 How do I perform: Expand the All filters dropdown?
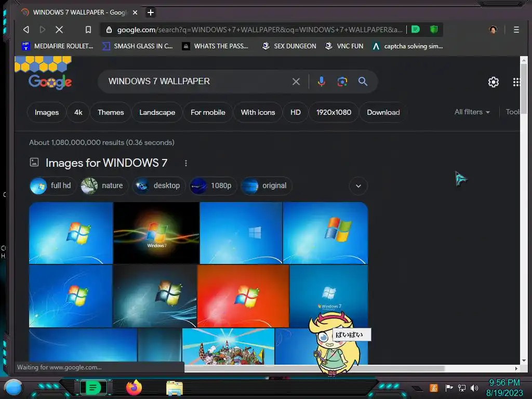[x=472, y=112]
